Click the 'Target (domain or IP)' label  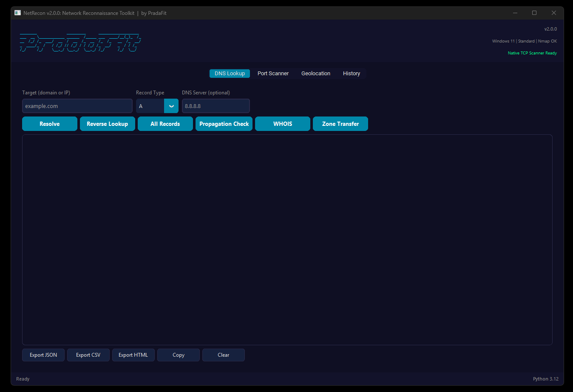point(46,93)
